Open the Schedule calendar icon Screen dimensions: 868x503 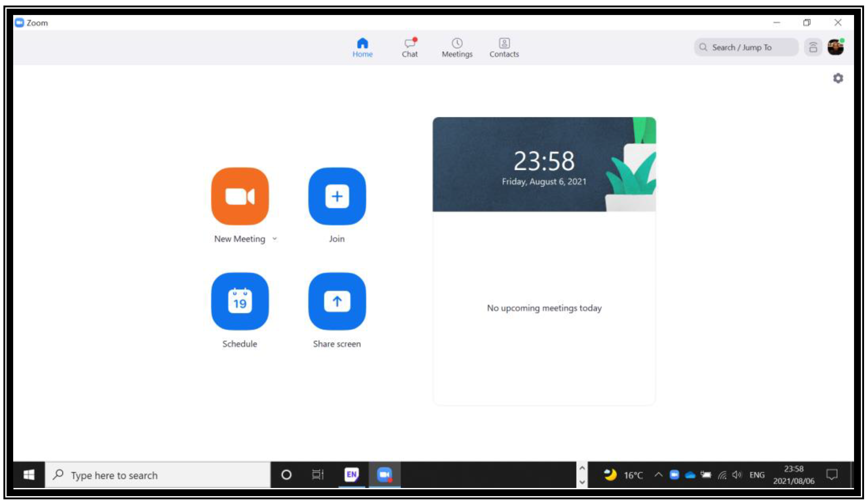(240, 301)
